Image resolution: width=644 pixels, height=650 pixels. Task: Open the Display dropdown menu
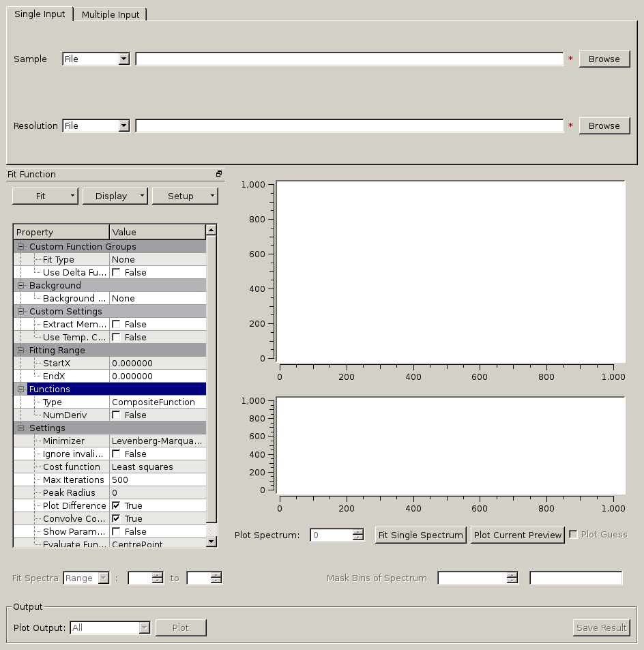115,196
